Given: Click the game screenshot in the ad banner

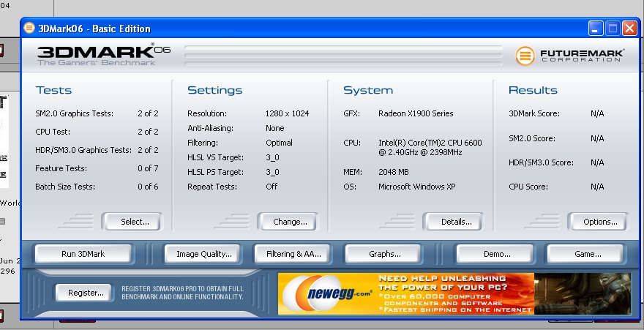Looking at the screenshot, I should (x=582, y=293).
